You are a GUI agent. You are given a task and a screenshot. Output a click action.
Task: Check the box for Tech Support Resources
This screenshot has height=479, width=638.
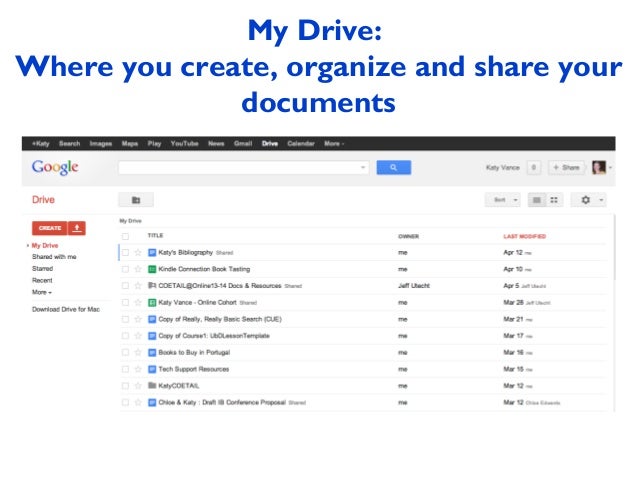(125, 369)
